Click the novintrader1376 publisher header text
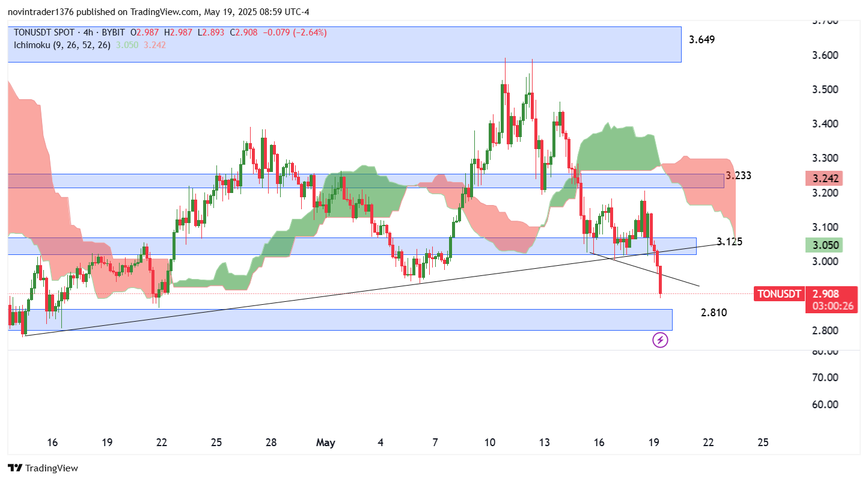The width and height of the screenshot is (868, 481). tap(40, 12)
